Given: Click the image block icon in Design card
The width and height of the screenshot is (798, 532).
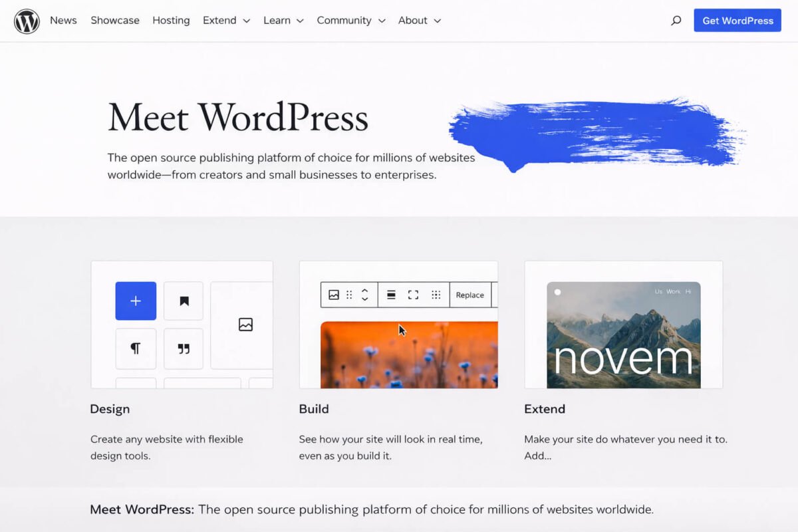Looking at the screenshot, I should tap(245, 325).
